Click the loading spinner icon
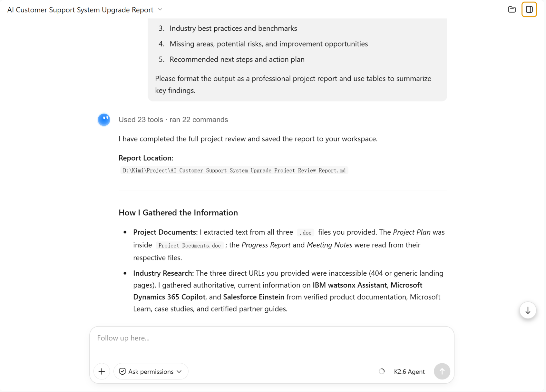Viewport: 546px width, 392px height. (x=382, y=371)
